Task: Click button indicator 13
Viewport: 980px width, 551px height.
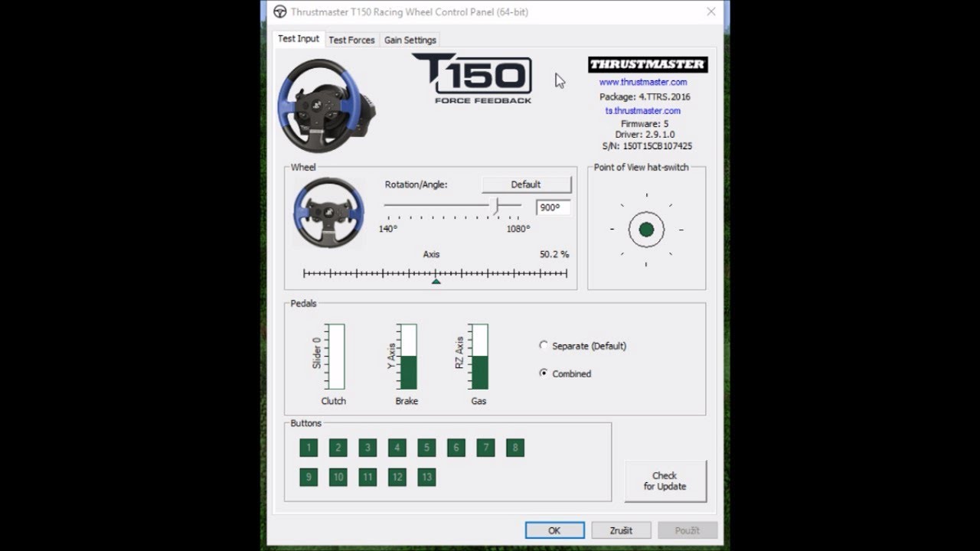Action: click(426, 477)
